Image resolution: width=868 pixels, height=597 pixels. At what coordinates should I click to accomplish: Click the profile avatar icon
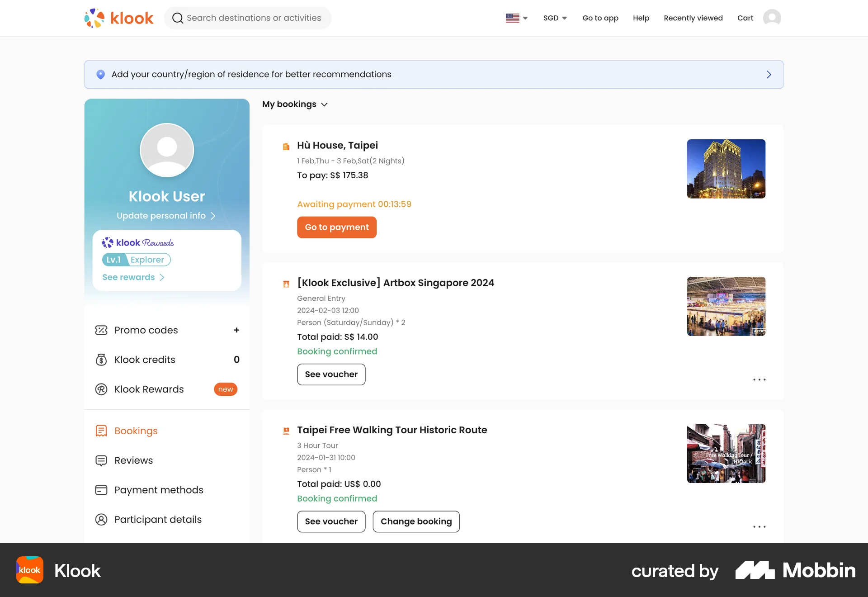772,18
